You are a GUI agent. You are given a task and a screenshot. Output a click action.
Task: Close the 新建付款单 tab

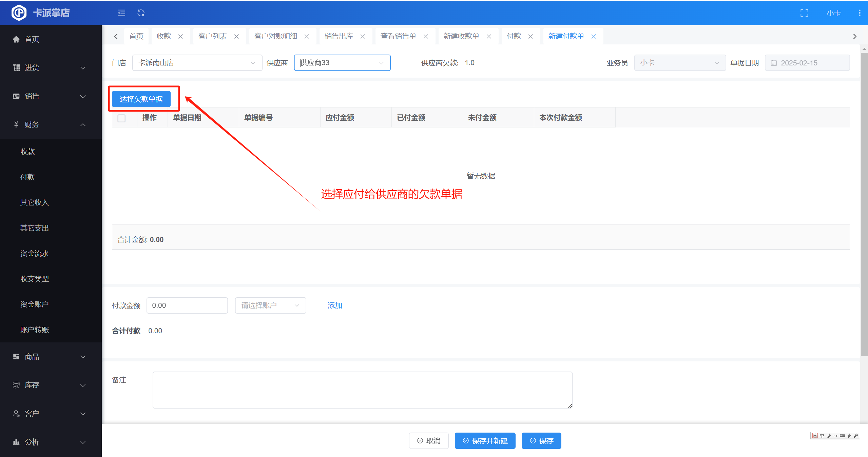coord(594,37)
